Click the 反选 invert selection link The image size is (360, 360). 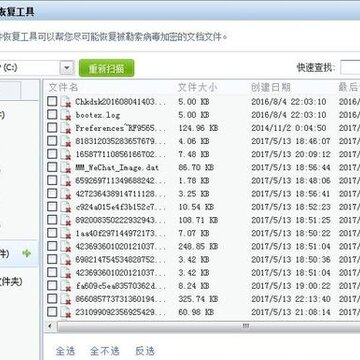pyautogui.click(x=145, y=351)
